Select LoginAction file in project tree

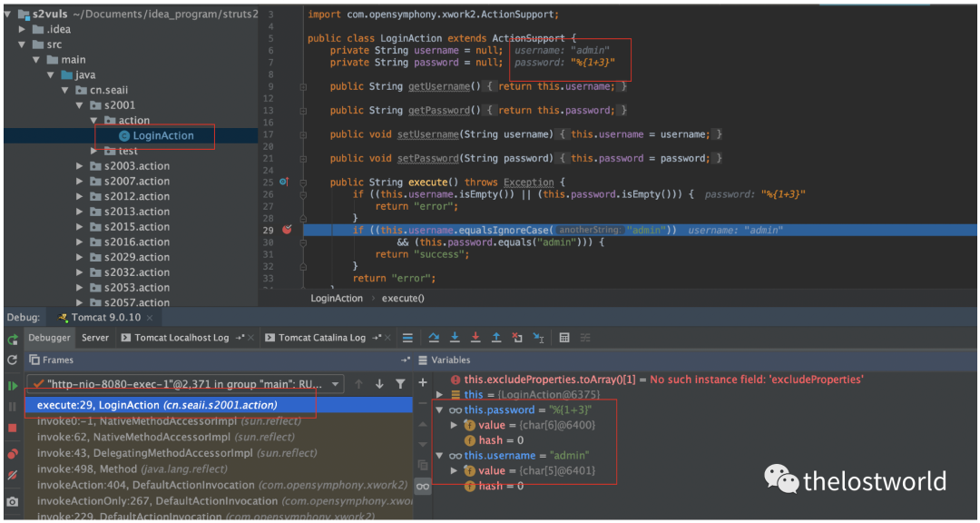(163, 136)
